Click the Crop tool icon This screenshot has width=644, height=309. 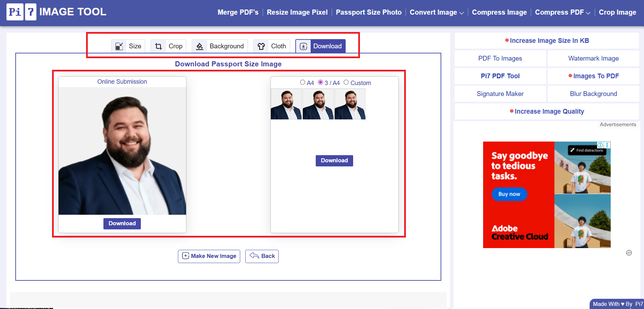[x=159, y=46]
